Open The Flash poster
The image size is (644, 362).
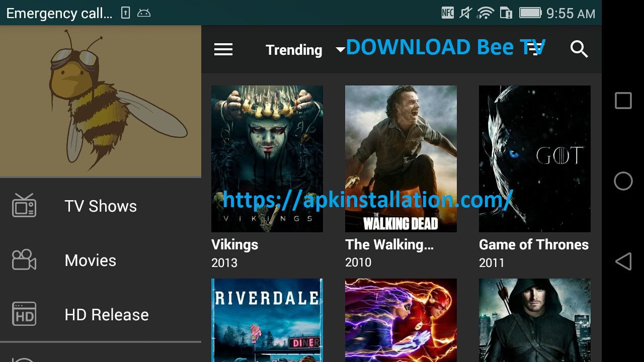pyautogui.click(x=401, y=320)
